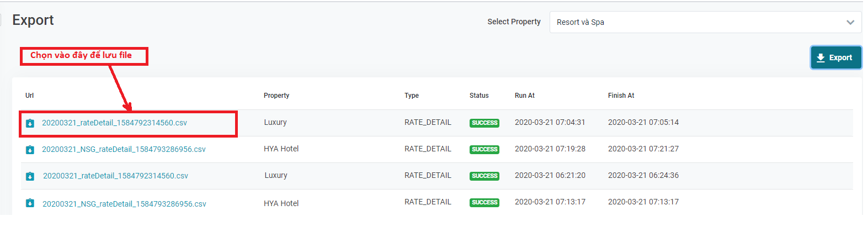
Task: Open the Resort và Spa property dropdown
Action: pos(701,23)
